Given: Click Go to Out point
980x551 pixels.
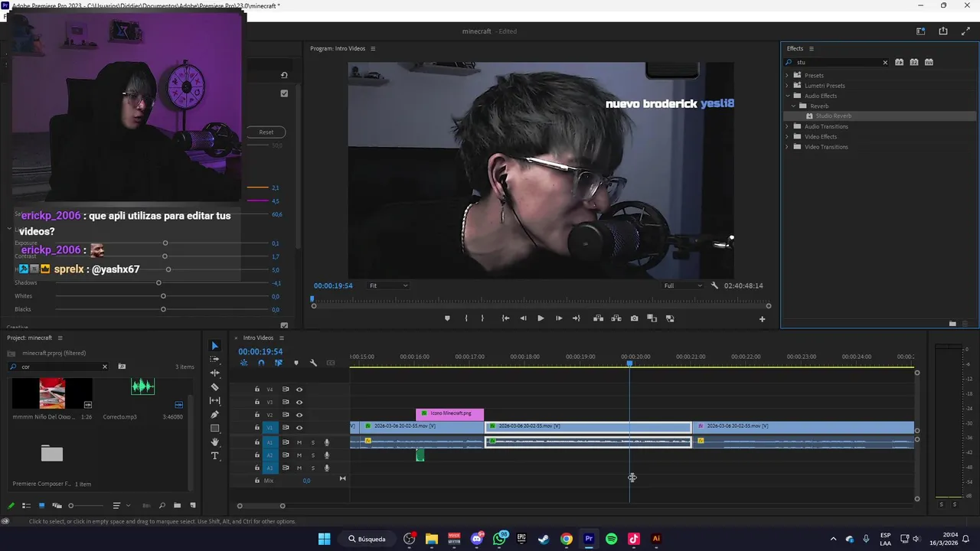Looking at the screenshot, I should point(577,318).
